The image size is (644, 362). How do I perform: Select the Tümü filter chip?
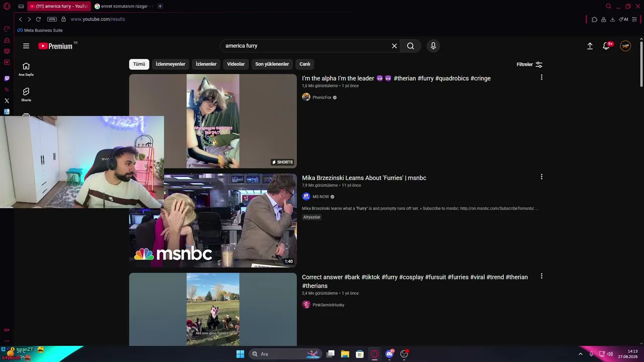pyautogui.click(x=139, y=64)
